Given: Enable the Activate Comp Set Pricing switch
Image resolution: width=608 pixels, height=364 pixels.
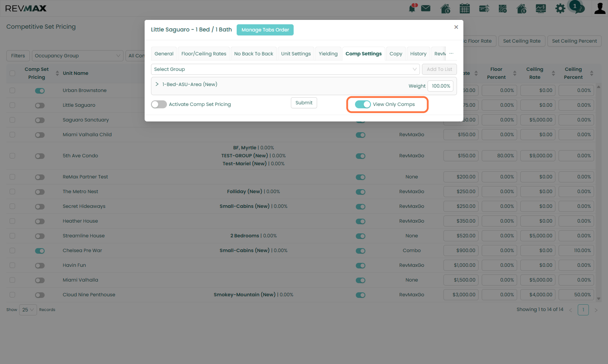Looking at the screenshot, I should (x=159, y=104).
